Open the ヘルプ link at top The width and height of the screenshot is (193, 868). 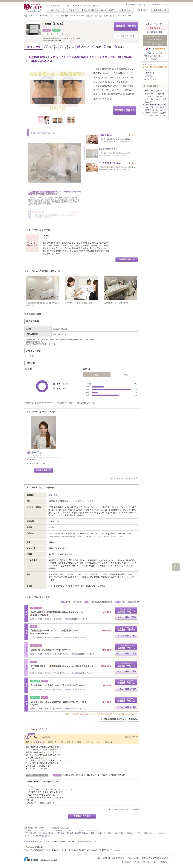165,5
